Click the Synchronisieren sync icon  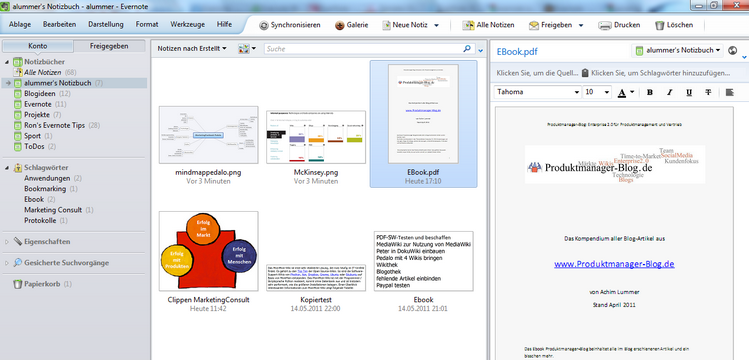[x=264, y=25]
